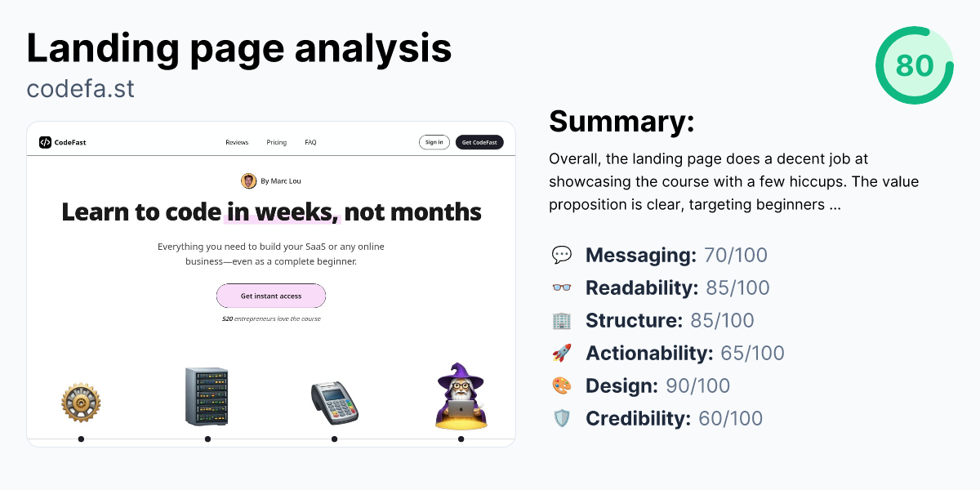Click the Credibility shield icon
The width and height of the screenshot is (980, 490).
point(562,418)
